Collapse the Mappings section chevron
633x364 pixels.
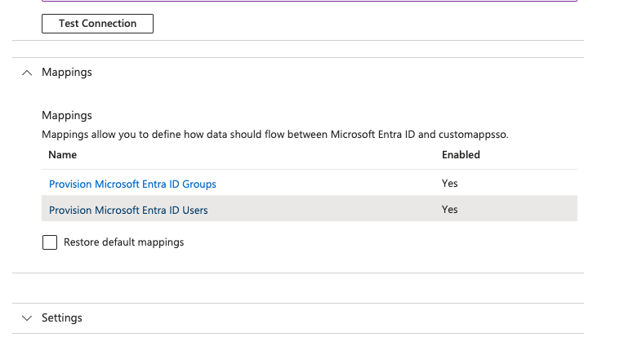point(27,73)
